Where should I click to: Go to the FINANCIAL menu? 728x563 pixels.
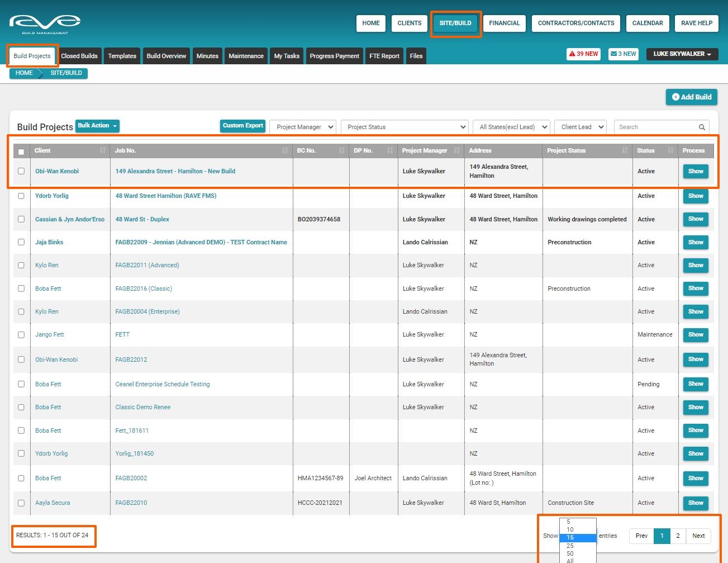504,23
